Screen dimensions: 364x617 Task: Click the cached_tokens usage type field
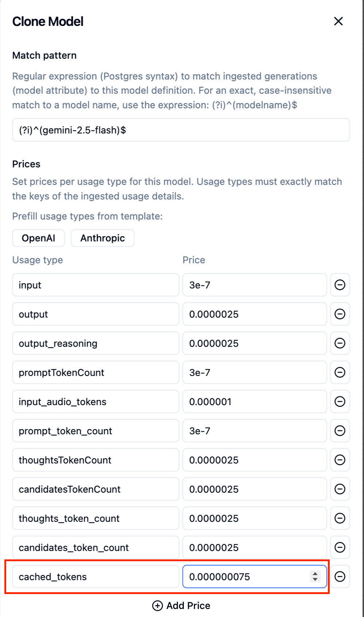click(96, 577)
